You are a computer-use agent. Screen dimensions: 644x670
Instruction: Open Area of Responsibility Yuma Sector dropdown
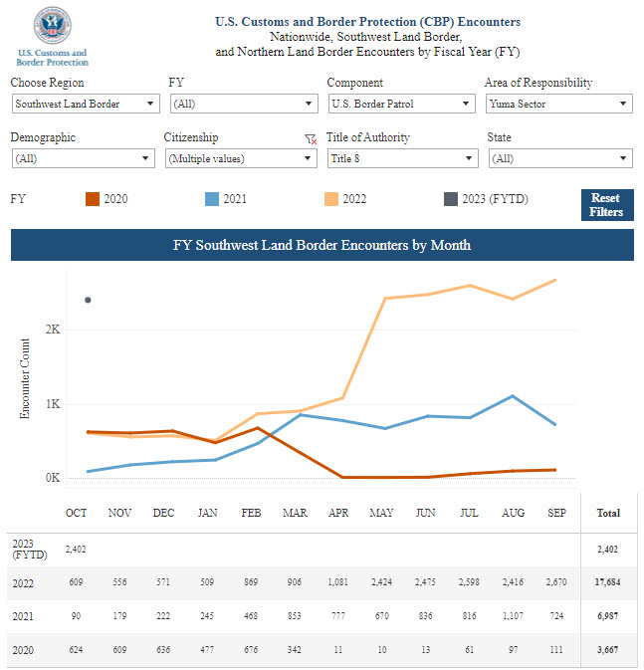pos(558,104)
